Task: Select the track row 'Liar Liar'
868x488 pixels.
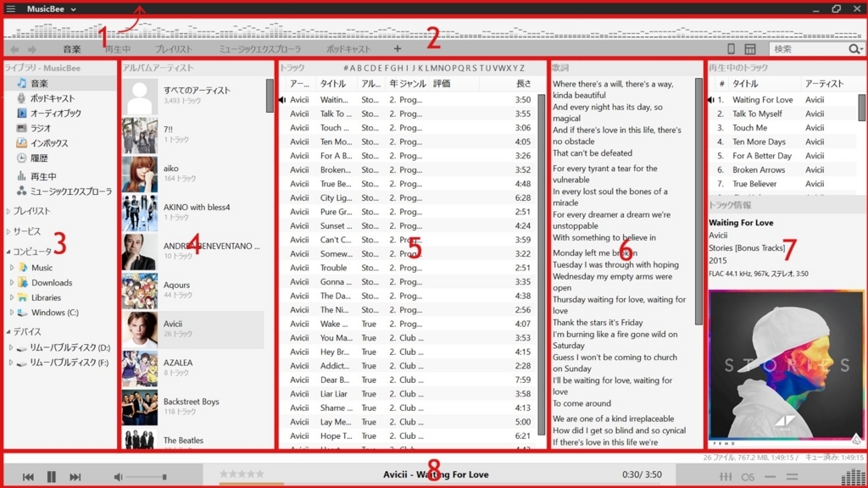Action: point(409,393)
